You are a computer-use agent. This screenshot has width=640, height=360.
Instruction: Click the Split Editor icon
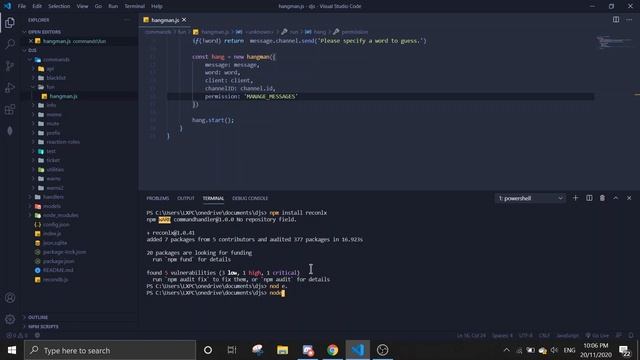(616, 20)
